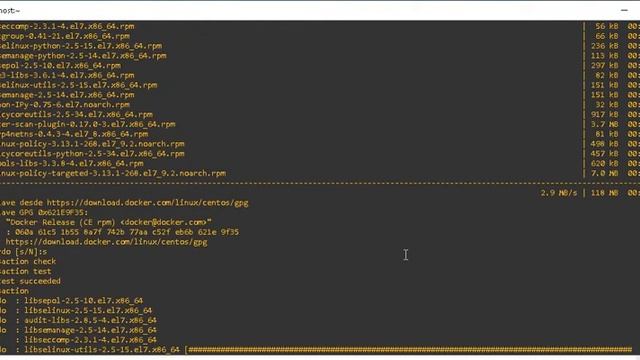Select the selinux-python-2.5-15.el7.x86_64.rpm line

click(x=81, y=46)
